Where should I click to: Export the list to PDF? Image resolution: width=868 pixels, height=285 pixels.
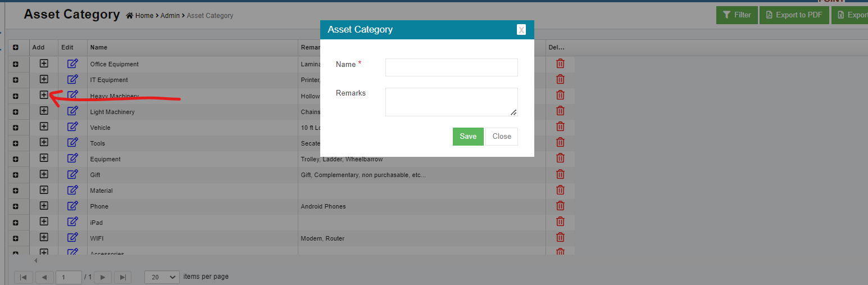coord(794,15)
